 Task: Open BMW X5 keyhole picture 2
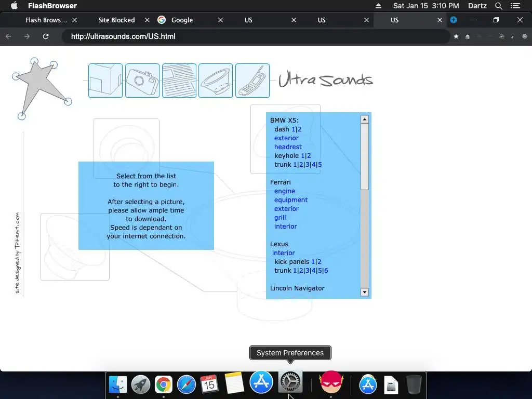click(x=309, y=156)
